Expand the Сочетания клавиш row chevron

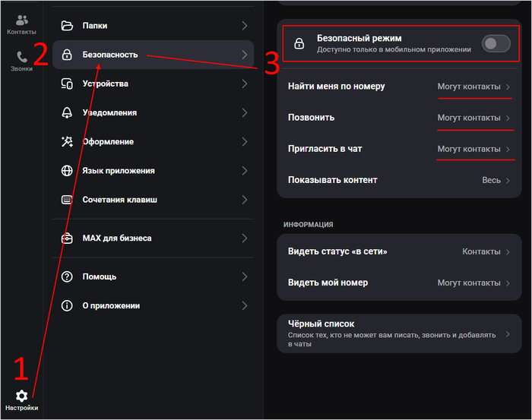(x=244, y=200)
